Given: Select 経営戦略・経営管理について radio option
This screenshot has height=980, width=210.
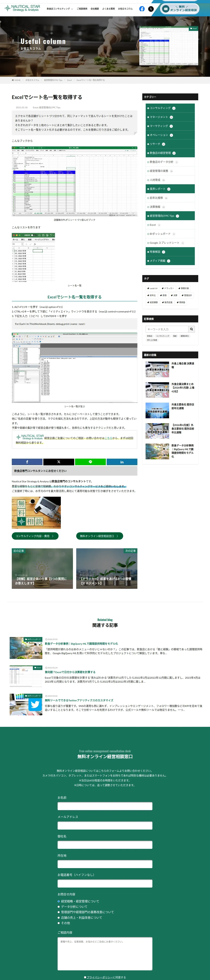Looking at the screenshot, I should click(59, 901).
